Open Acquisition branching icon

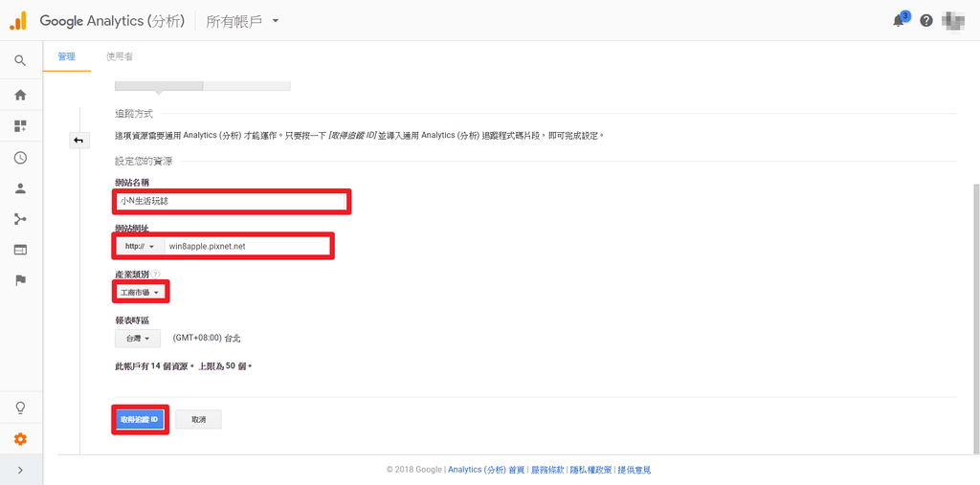coord(21,219)
